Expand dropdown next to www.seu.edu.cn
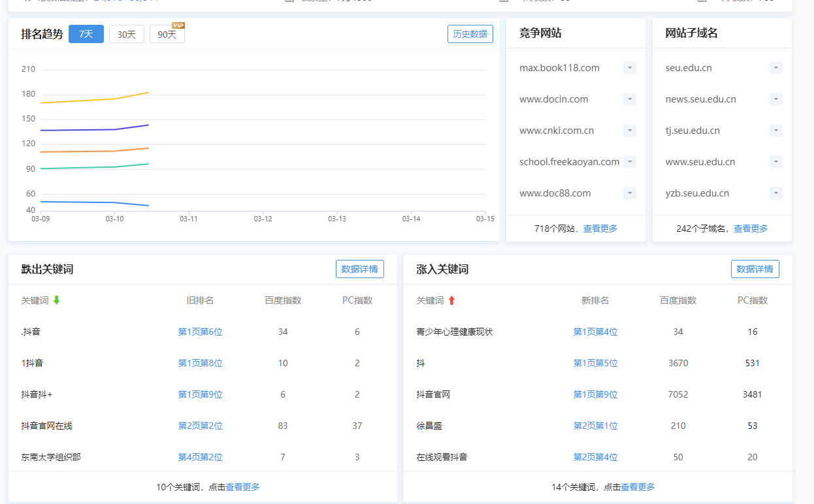Screen dimensions: 814x504 (x=776, y=162)
